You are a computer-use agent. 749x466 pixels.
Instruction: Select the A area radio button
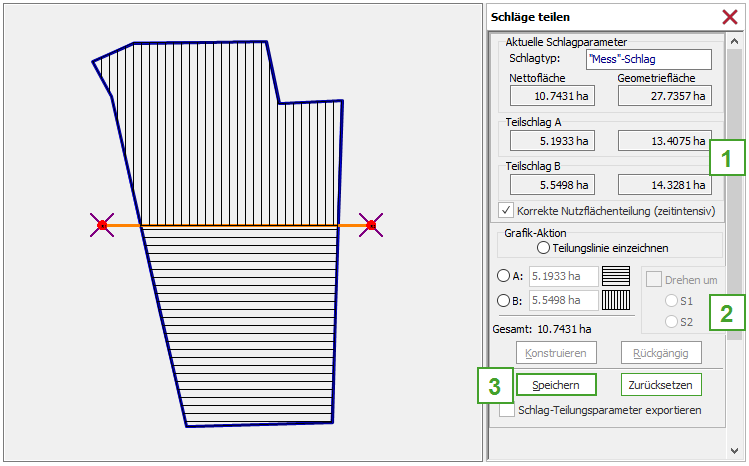503,276
